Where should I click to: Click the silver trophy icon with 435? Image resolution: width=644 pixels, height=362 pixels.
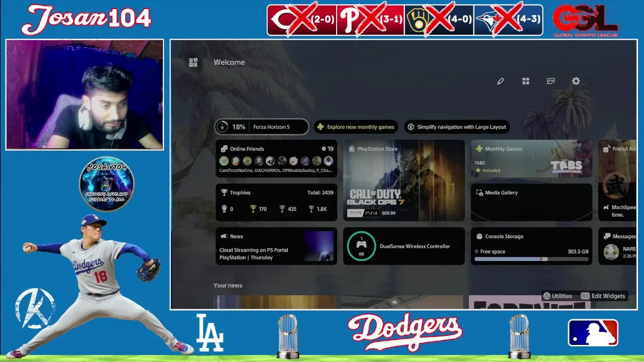coord(282,209)
